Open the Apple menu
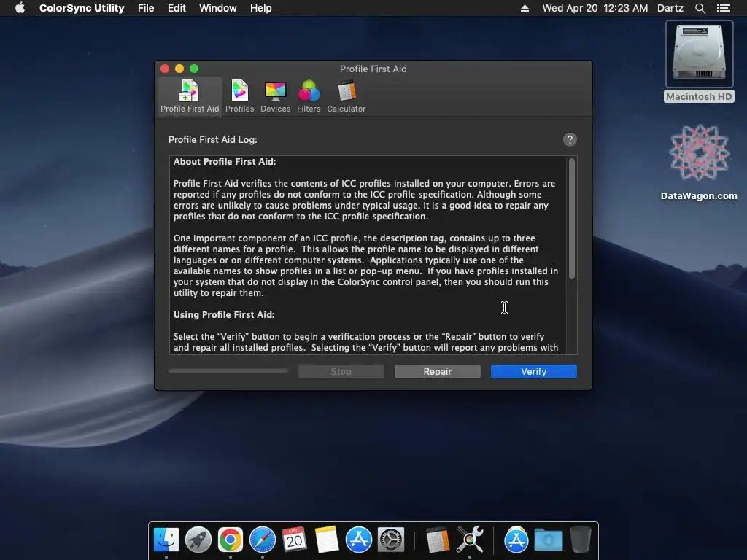Viewport: 747px width, 560px height. [20, 8]
